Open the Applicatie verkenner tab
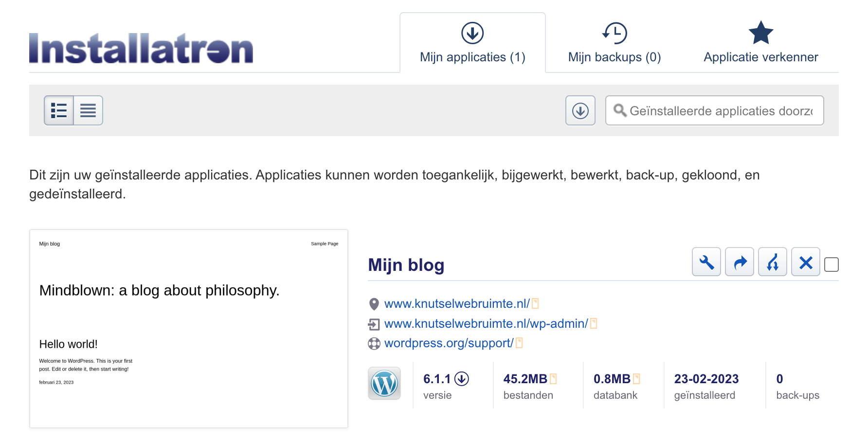 point(761,43)
